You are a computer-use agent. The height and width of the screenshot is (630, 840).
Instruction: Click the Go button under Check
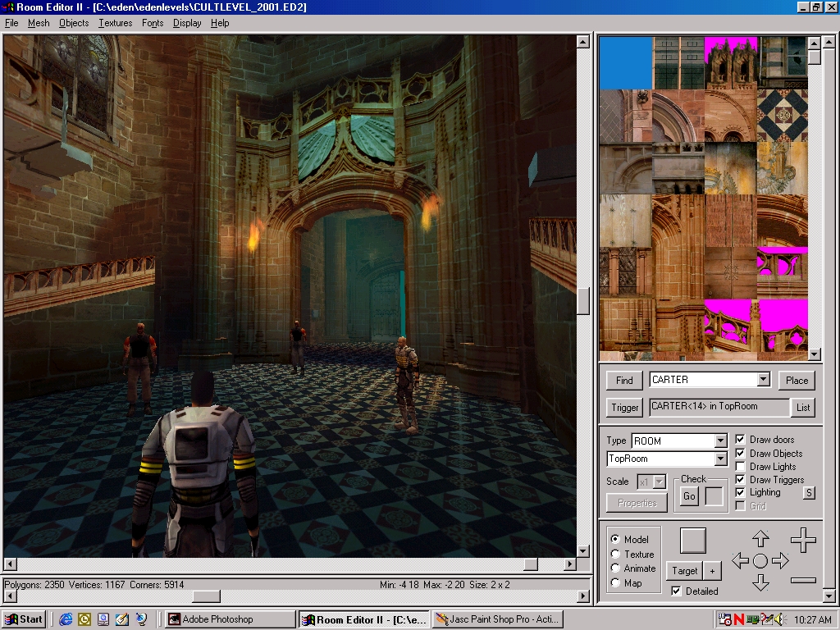click(x=689, y=496)
